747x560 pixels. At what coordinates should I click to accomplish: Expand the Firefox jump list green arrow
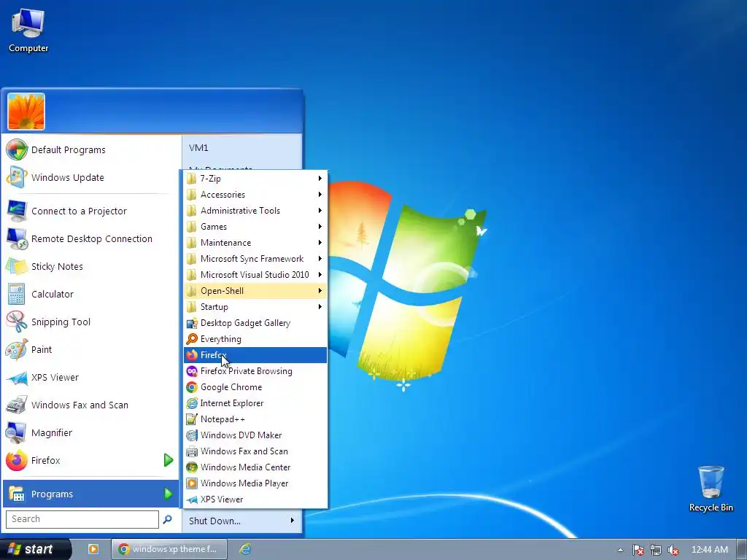click(169, 460)
